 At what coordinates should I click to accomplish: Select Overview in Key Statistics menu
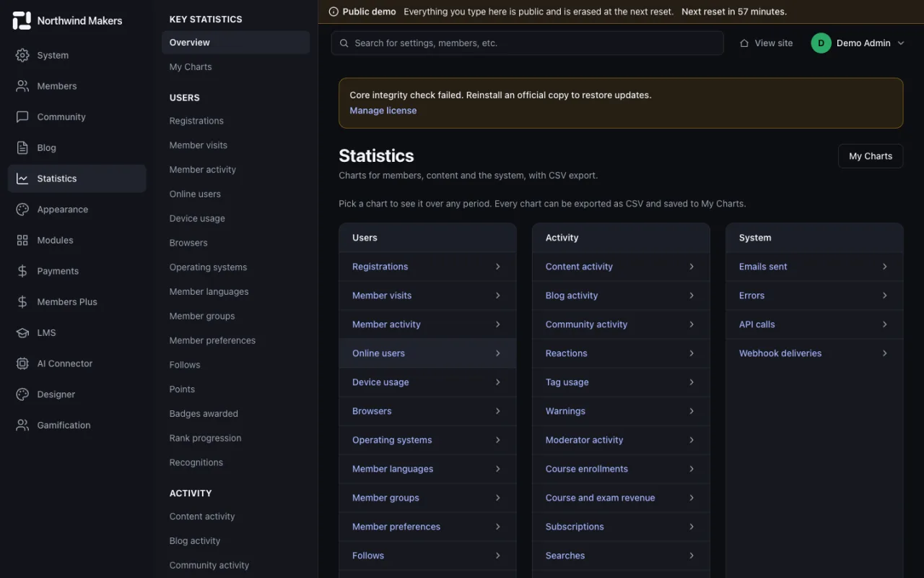coord(235,43)
